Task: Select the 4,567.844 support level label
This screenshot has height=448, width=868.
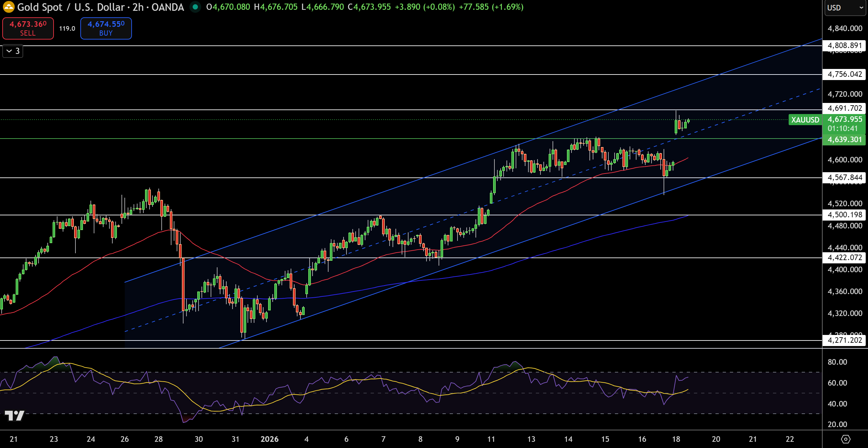Action: (844, 177)
